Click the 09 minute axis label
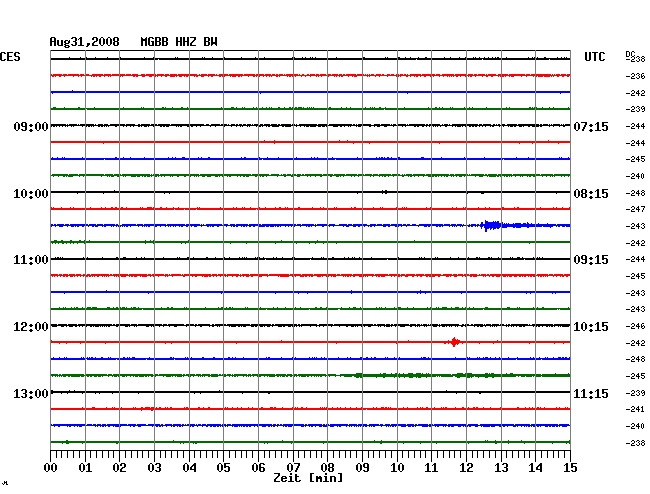650x494 pixels. click(x=362, y=468)
